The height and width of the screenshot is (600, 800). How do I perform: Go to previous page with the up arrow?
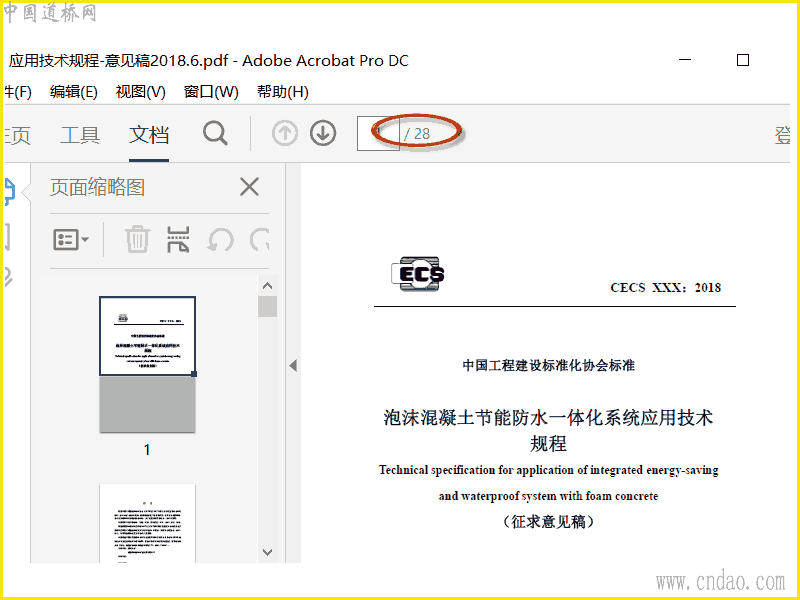pyautogui.click(x=285, y=133)
